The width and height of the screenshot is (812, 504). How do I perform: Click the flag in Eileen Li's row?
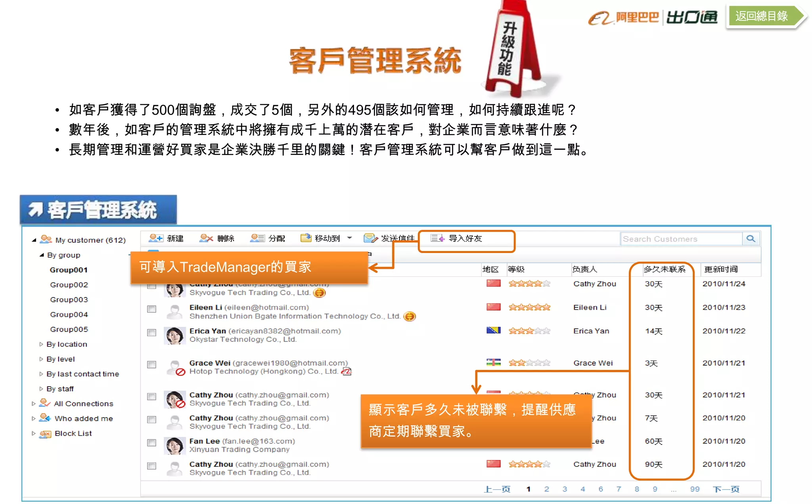(x=493, y=307)
